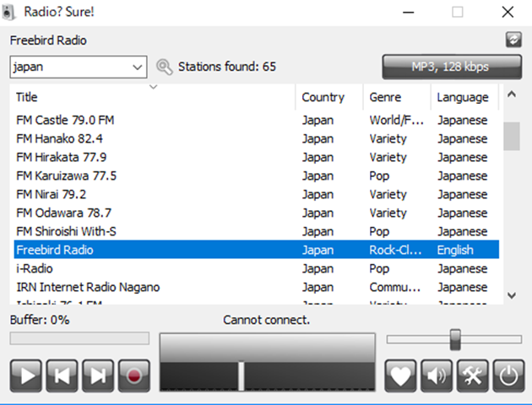Select the i-Radio station
Viewport: 532px width, 405px height.
256,269
